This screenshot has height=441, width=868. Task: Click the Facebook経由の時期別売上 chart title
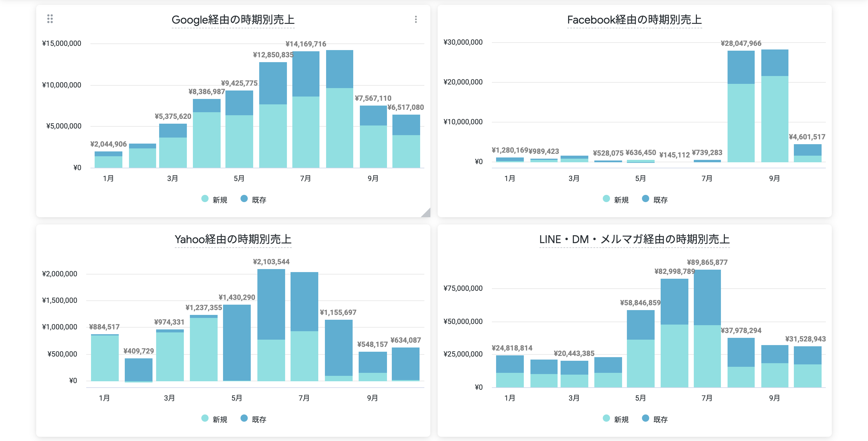tap(634, 20)
